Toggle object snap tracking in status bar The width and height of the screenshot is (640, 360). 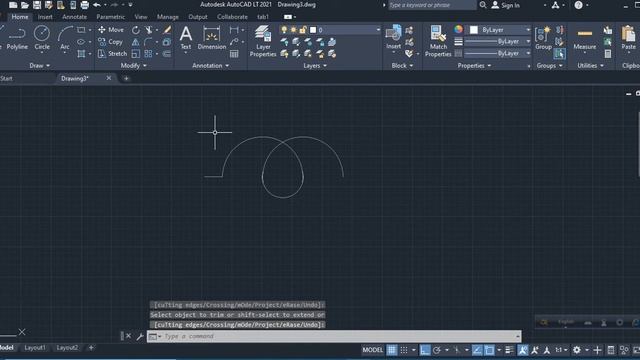477,350
